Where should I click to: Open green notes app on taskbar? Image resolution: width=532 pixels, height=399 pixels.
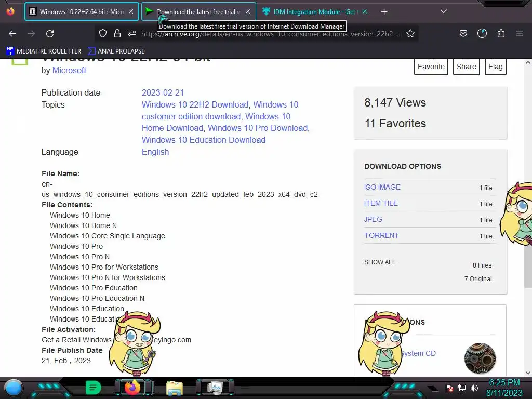pyautogui.click(x=93, y=388)
